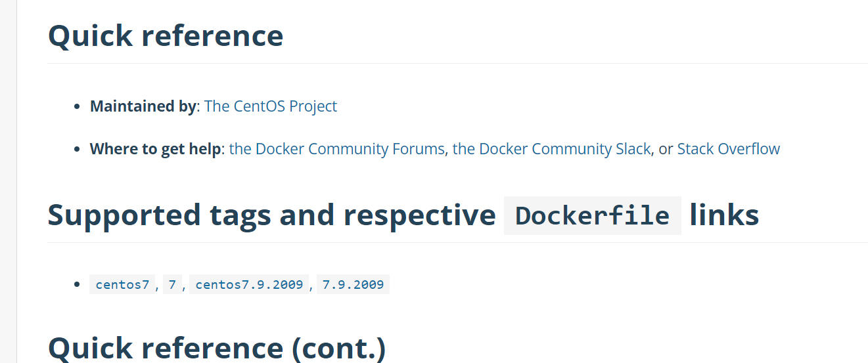The height and width of the screenshot is (363, 868).
Task: Click the top Quick reference heading
Action: pyautogui.click(x=166, y=35)
